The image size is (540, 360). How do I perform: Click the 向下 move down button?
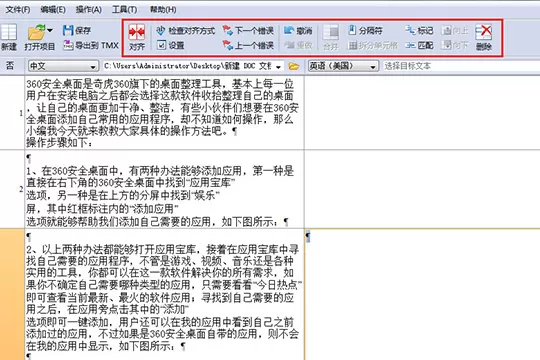pyautogui.click(x=455, y=45)
